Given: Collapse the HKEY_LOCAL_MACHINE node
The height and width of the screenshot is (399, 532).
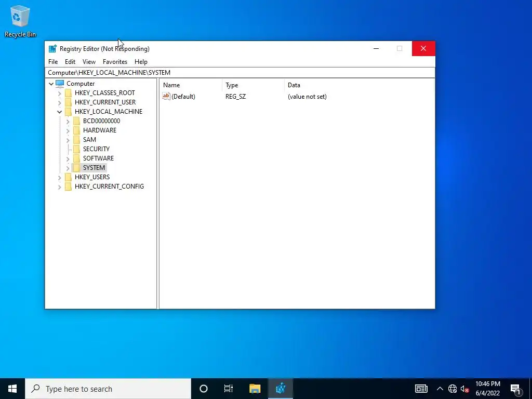Looking at the screenshot, I should coord(60,112).
